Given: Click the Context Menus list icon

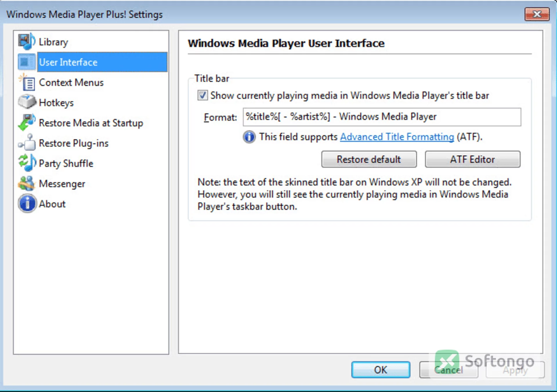Looking at the screenshot, I should pyautogui.click(x=27, y=82).
